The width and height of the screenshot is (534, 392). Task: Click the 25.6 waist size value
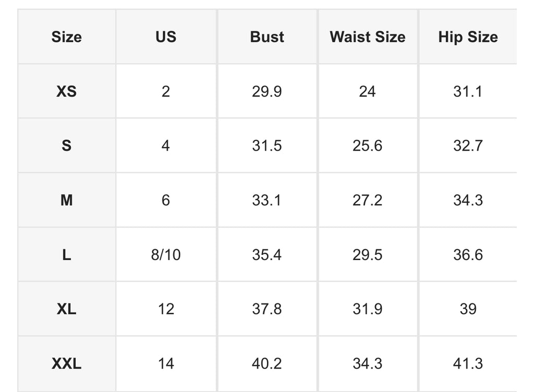coord(368,145)
